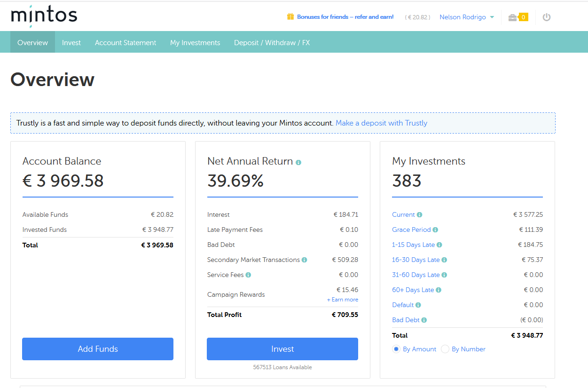Go to My Investments tab
Viewport: 588px width, 388px height.
coord(195,43)
